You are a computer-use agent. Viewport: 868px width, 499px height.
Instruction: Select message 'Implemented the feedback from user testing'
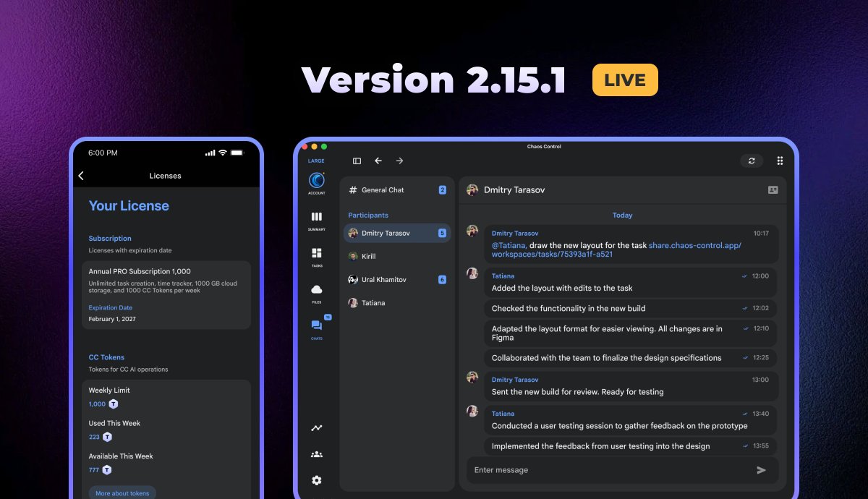pos(631,446)
